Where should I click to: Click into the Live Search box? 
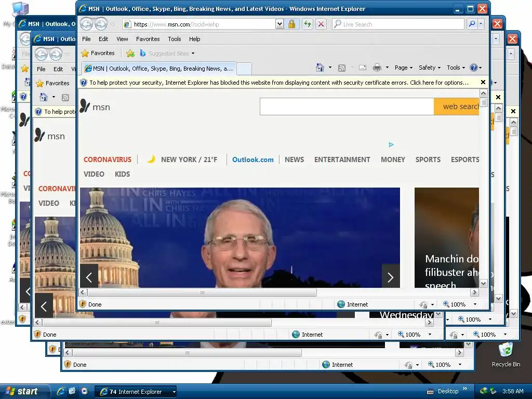397,24
